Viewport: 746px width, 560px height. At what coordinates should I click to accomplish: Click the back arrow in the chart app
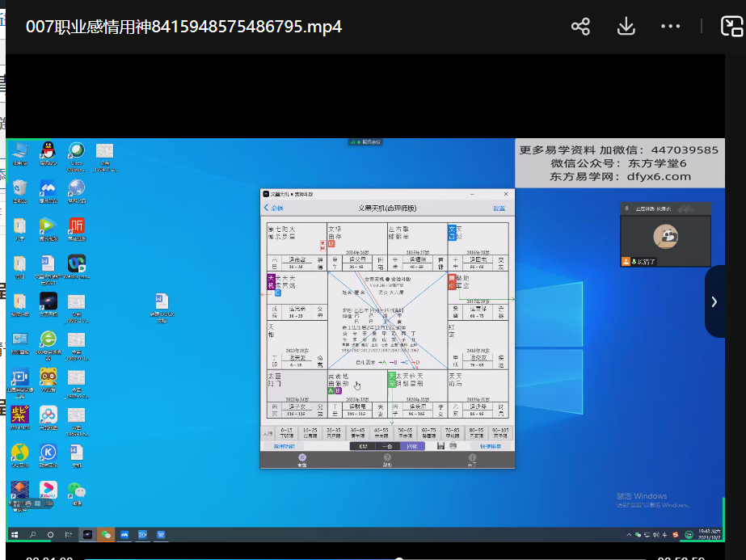point(268,208)
